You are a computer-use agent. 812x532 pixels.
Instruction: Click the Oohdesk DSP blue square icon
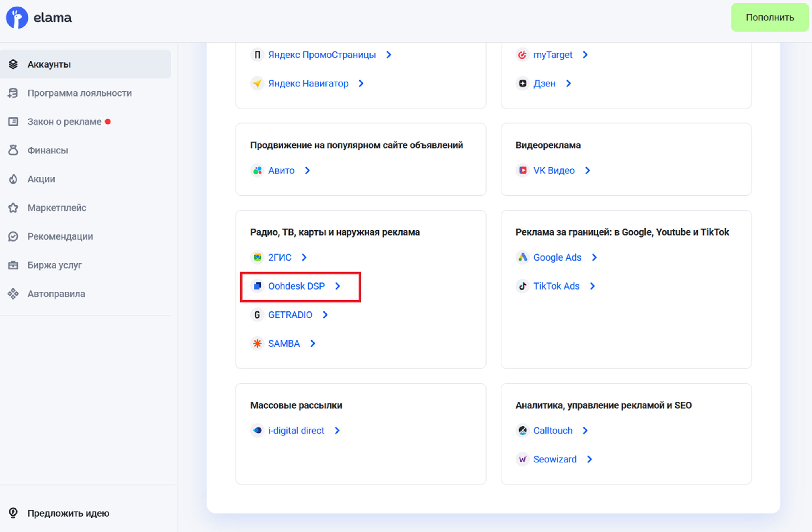click(x=257, y=286)
